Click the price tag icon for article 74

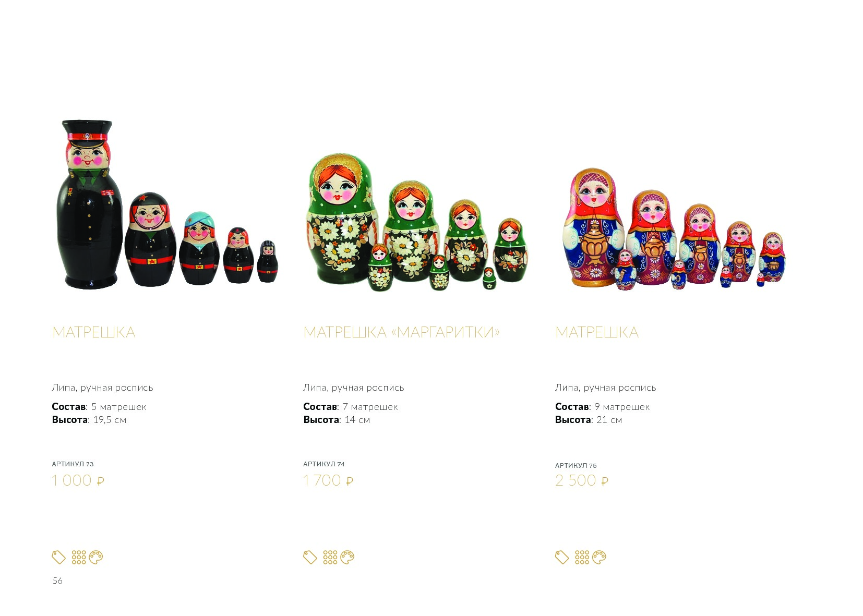point(310,557)
